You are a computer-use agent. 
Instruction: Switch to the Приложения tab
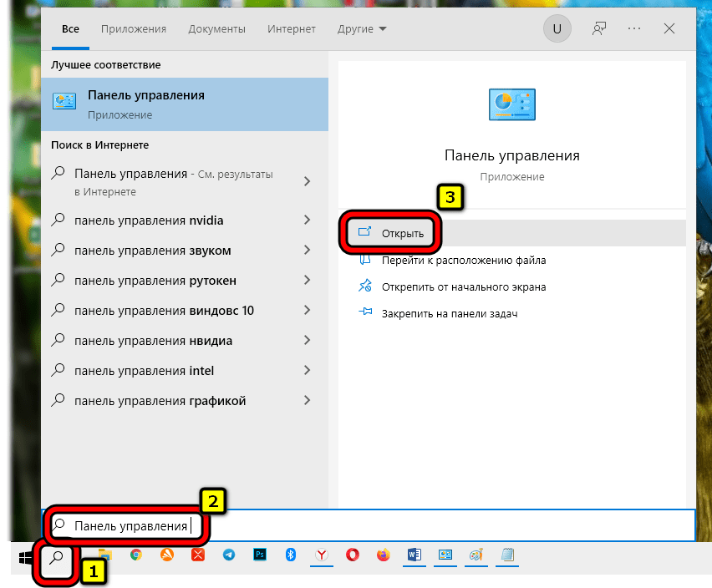tap(134, 29)
